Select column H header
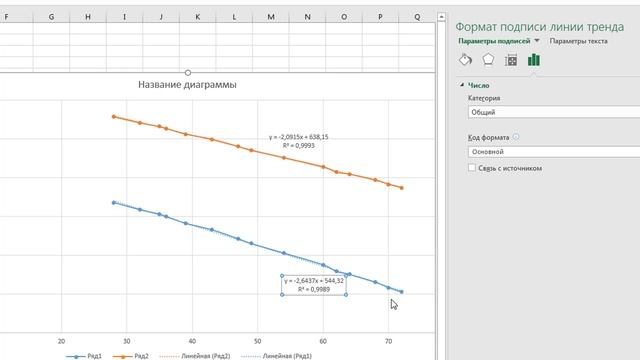This screenshot has width=640, height=360. click(x=88, y=17)
